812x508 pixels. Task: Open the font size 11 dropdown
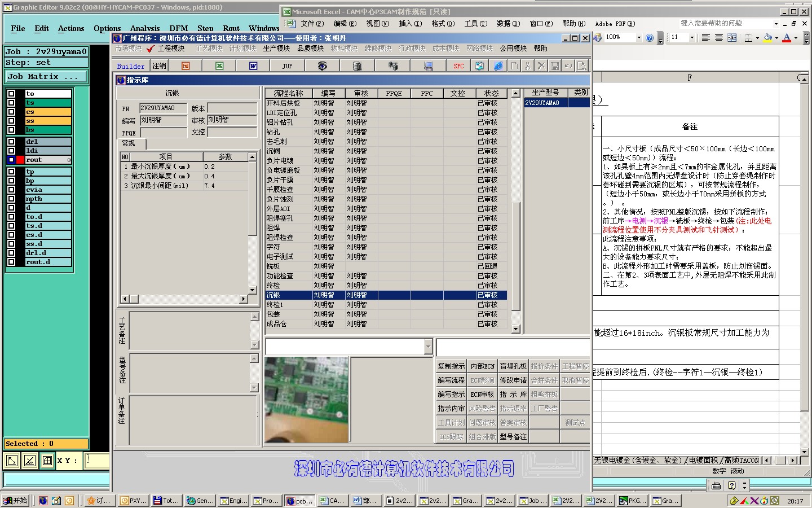[692, 38]
